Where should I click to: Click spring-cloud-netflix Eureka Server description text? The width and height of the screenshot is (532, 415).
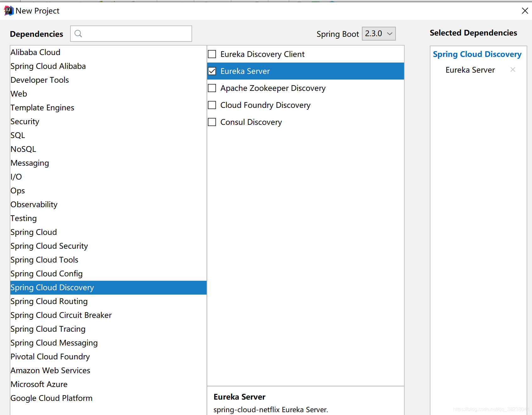(x=270, y=410)
